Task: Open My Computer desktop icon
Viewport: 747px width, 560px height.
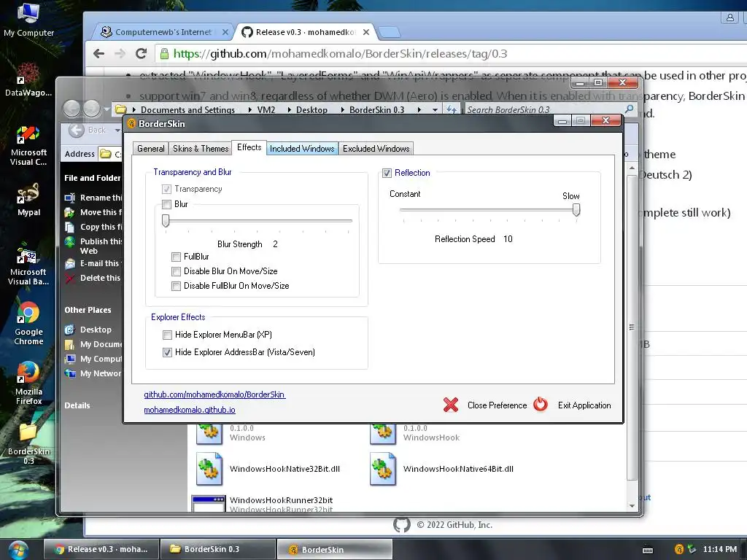Action: click(28, 20)
